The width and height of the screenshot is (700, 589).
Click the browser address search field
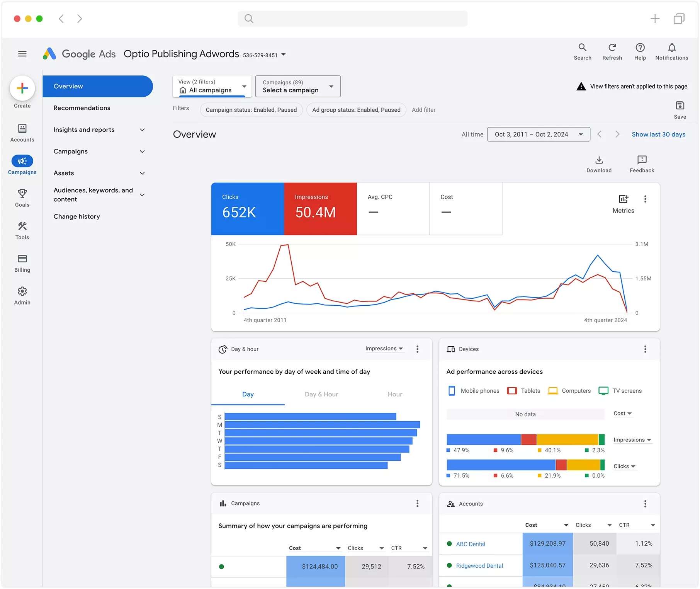(352, 19)
